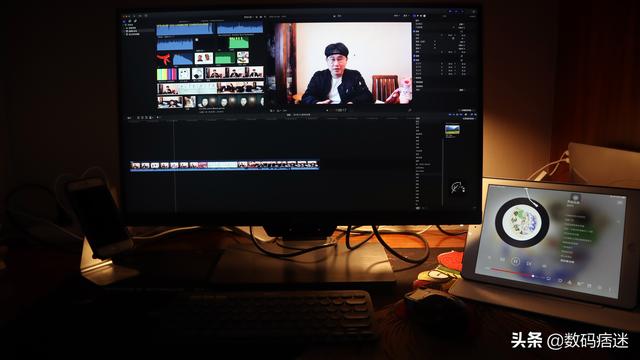Image resolution: width=640 pixels, height=360 pixels.
Task: Click the Share button in the window toolbar
Action: [x=474, y=11]
